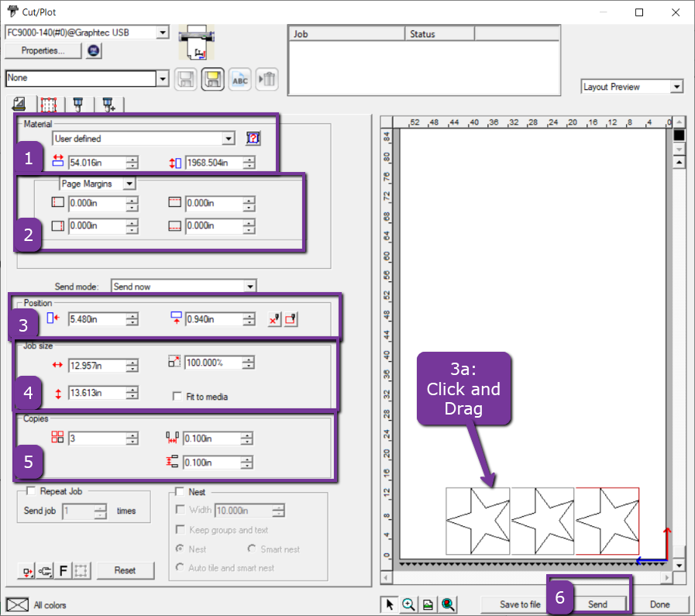Image resolution: width=695 pixels, height=616 pixels.
Task: Select the pointer arrow tool
Action: pyautogui.click(x=390, y=604)
